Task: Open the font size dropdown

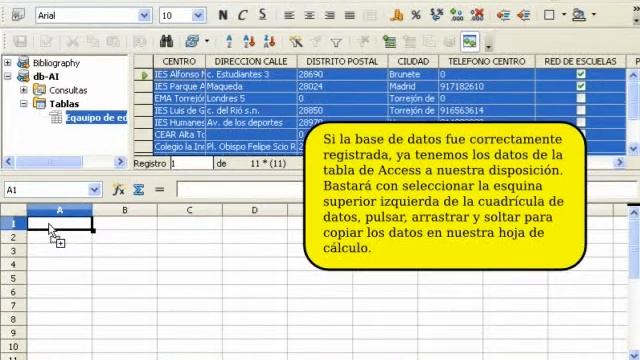Action: pos(198,16)
